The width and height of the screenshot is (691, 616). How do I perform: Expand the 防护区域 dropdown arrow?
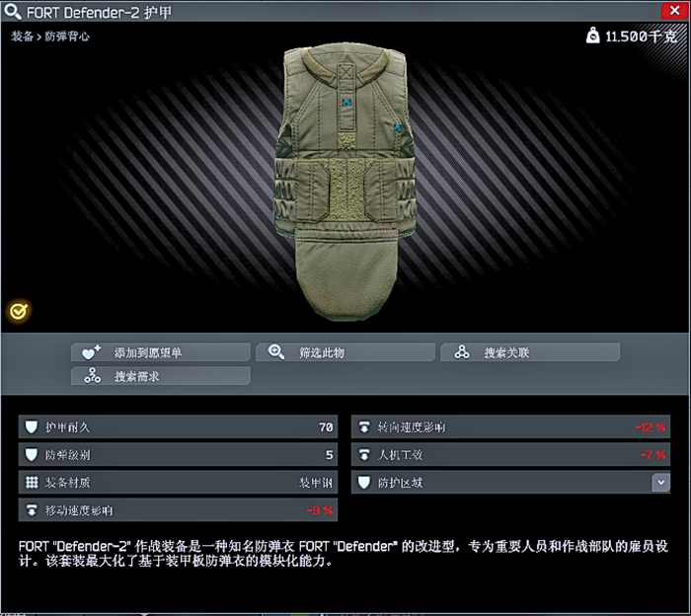point(660,483)
